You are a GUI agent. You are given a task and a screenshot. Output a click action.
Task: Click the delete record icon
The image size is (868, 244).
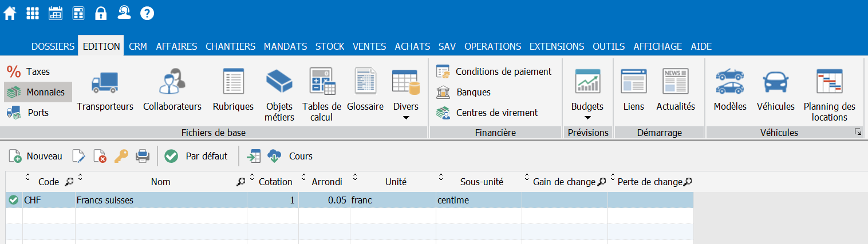[100, 156]
